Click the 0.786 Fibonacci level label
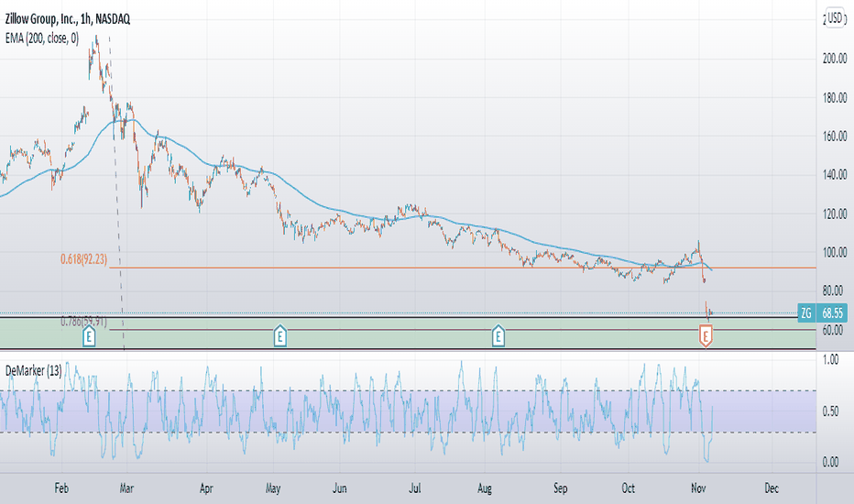The height and width of the screenshot is (504, 854). point(84,322)
